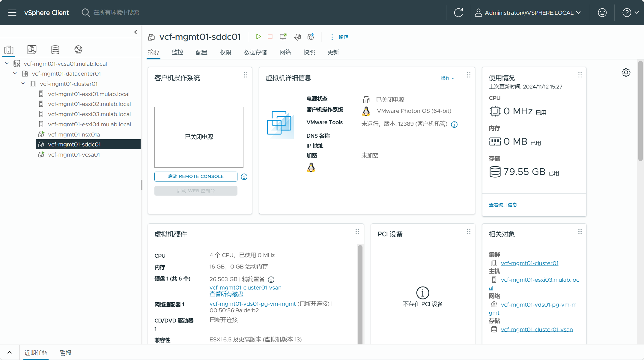Viewport: 644px width, 360px height.
Task: Click the edit settings toolbar icon
Action: point(297,37)
